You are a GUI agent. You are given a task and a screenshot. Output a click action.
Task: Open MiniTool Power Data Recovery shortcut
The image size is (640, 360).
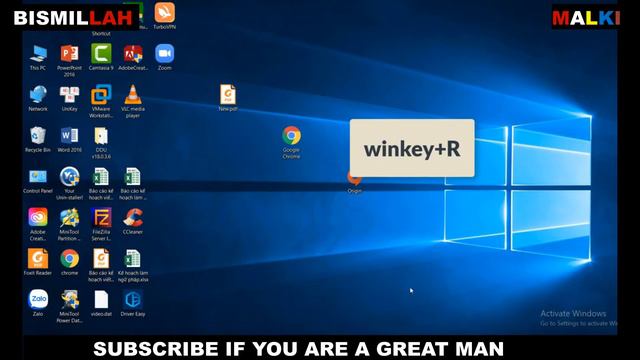click(69, 300)
